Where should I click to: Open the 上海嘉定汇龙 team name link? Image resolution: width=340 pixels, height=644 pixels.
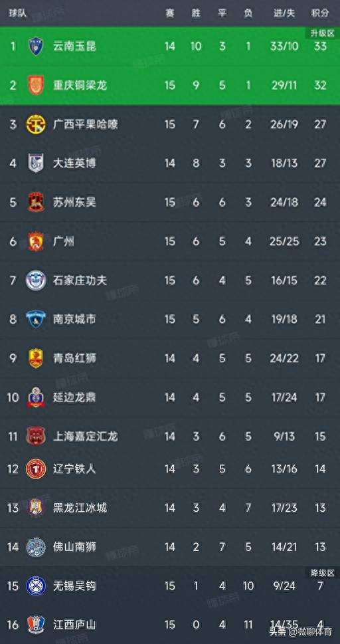click(x=86, y=436)
